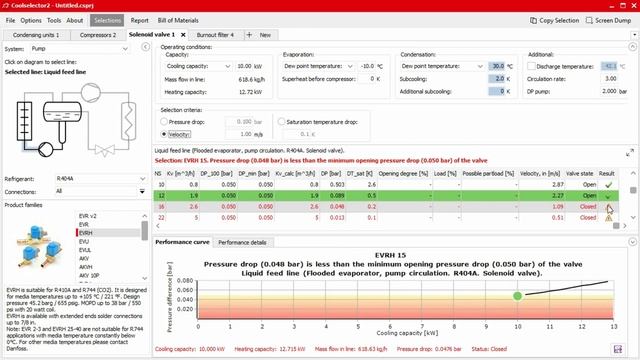This screenshot has height=360, width=640.
Task: Open the System dropdown
Action: coord(80,49)
